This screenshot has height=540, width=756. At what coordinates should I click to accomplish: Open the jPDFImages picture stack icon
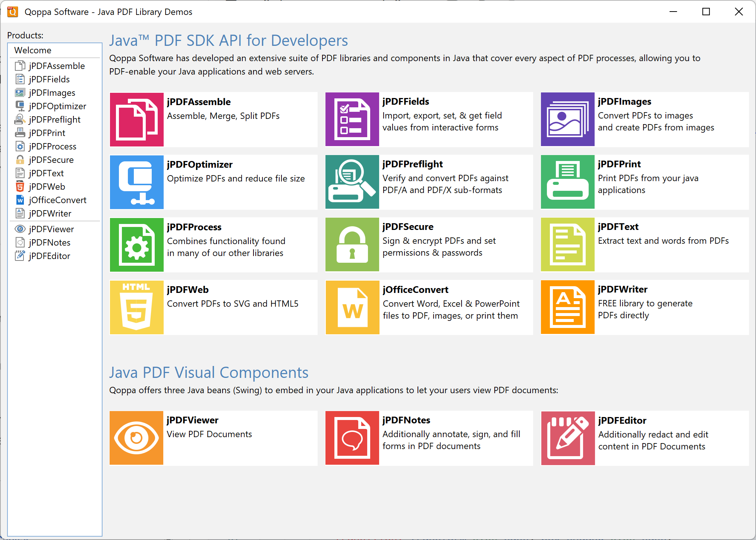567,119
